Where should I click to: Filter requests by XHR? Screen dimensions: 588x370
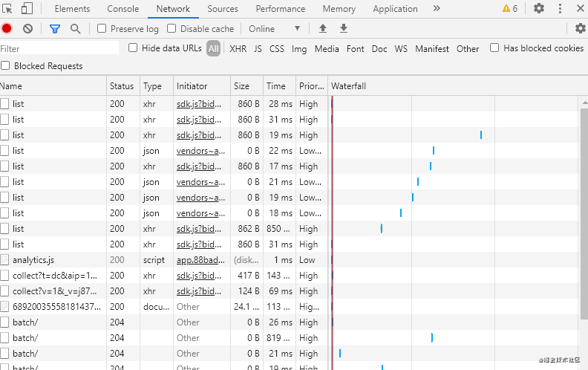point(238,49)
